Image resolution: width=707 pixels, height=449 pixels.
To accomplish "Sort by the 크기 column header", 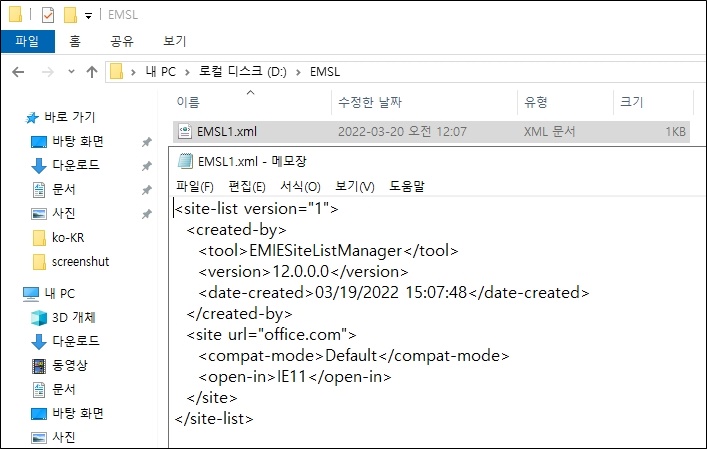I will click(x=632, y=102).
